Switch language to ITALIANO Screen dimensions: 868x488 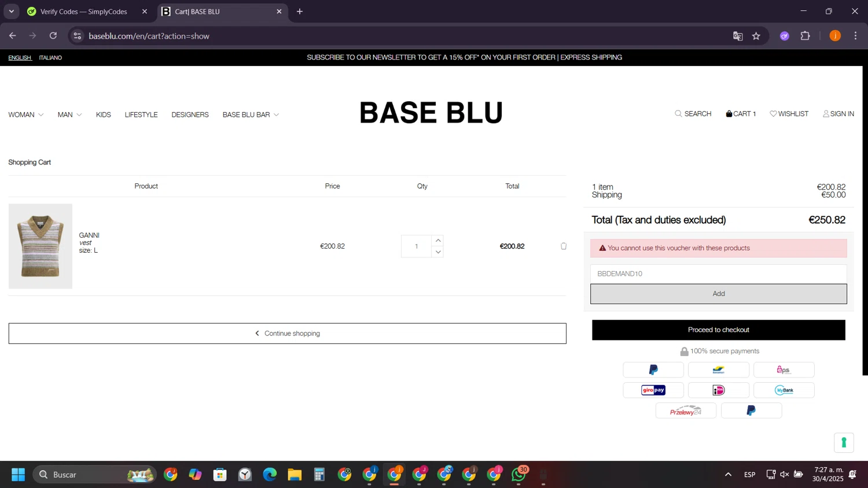click(50, 58)
